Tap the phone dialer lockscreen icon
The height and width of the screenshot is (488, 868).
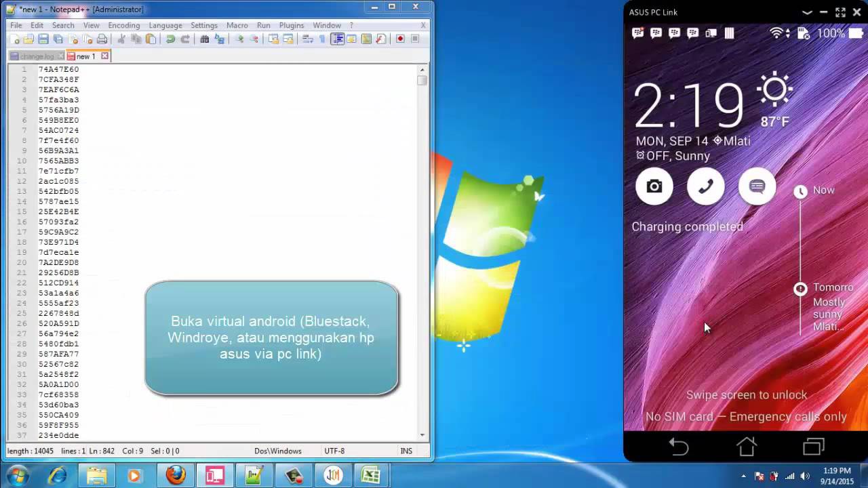(706, 186)
